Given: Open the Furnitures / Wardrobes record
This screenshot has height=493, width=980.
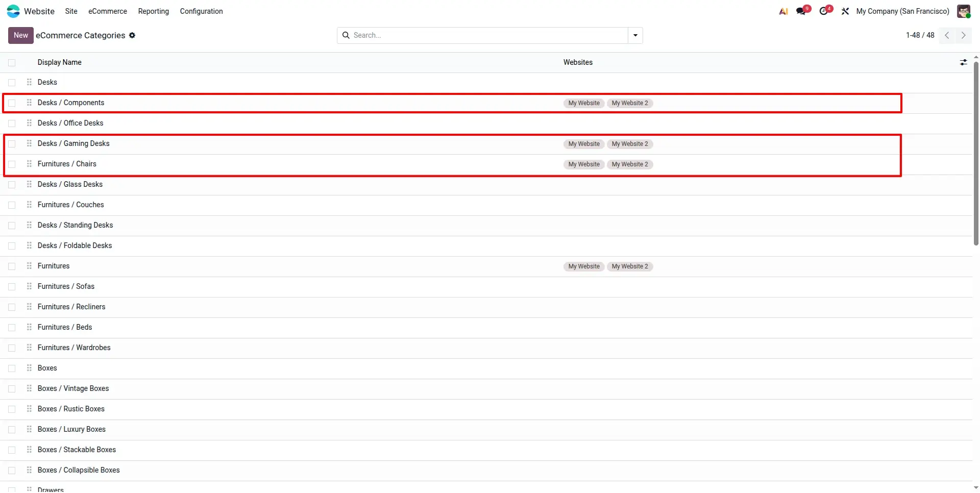Looking at the screenshot, I should click(74, 348).
